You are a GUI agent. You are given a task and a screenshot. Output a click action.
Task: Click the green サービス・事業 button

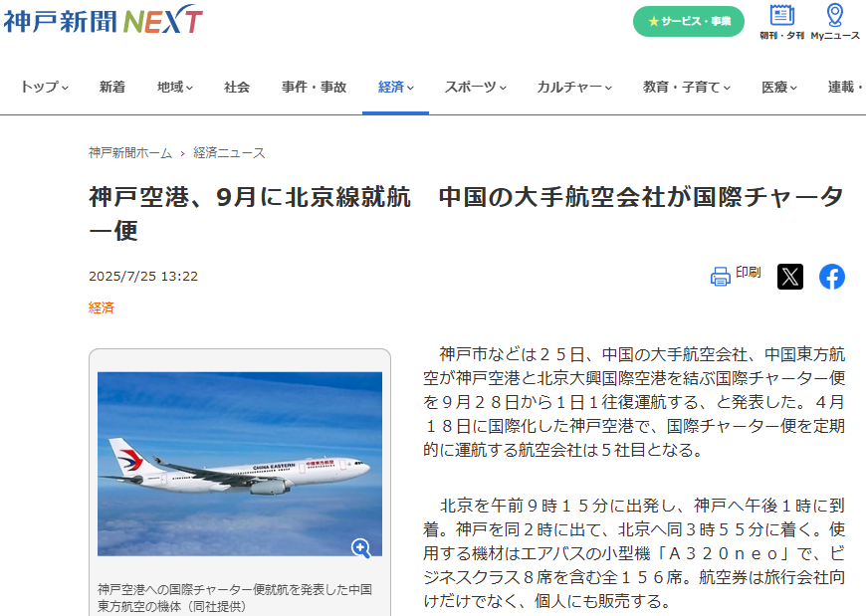pos(688,22)
